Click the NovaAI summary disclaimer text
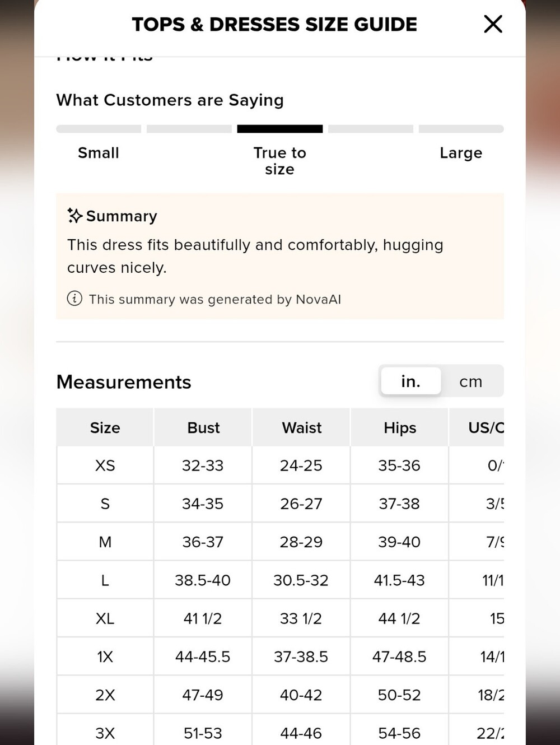This screenshot has height=745, width=560. point(215,299)
